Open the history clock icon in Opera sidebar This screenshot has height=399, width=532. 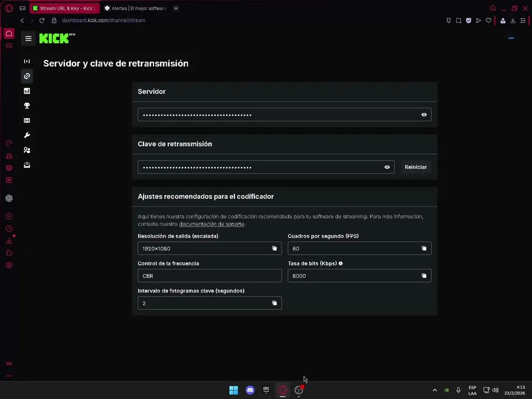point(9,228)
